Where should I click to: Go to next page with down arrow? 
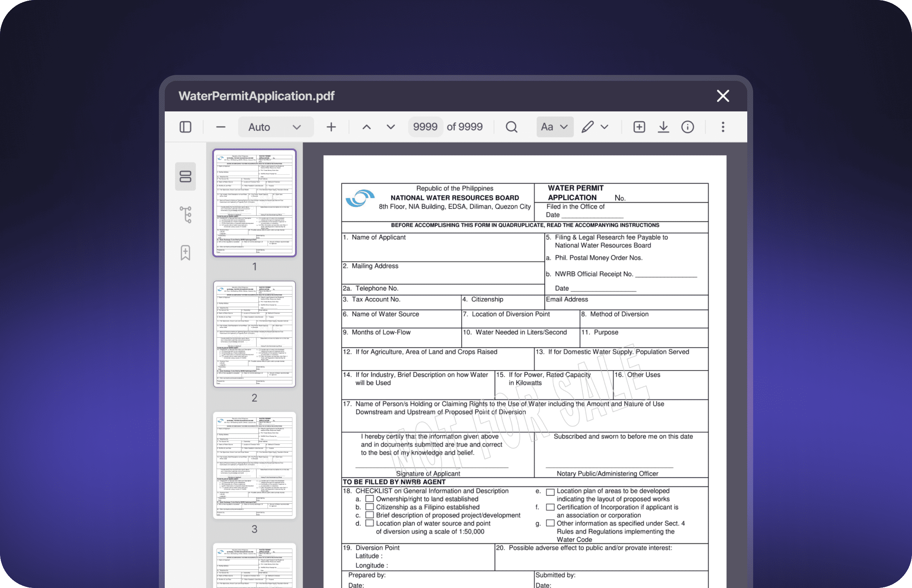391,127
